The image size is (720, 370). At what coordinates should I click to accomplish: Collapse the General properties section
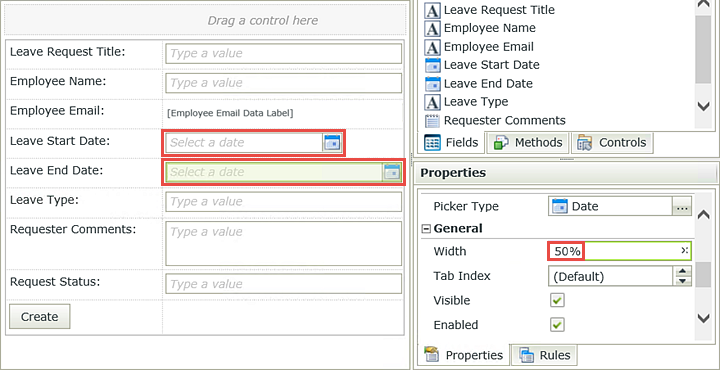point(426,228)
